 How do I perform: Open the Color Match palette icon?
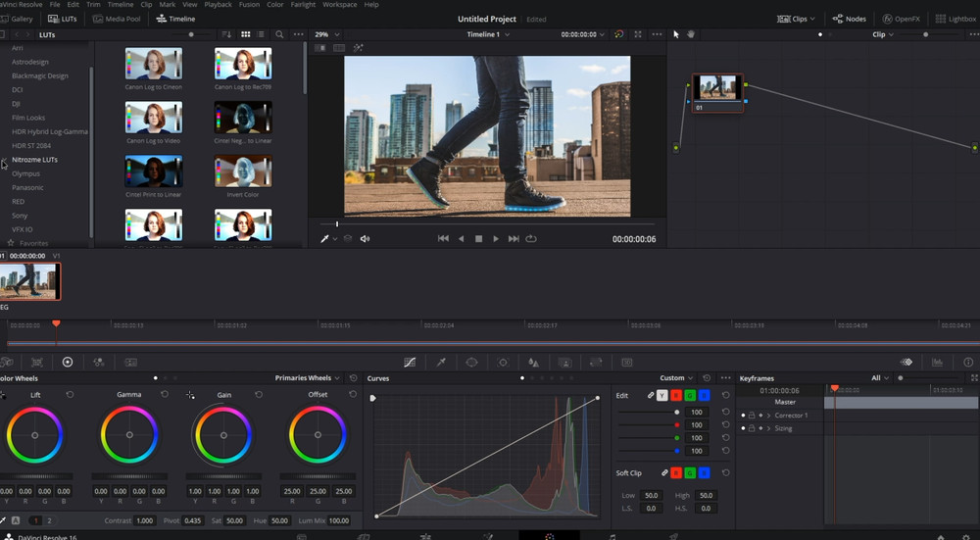[37, 362]
